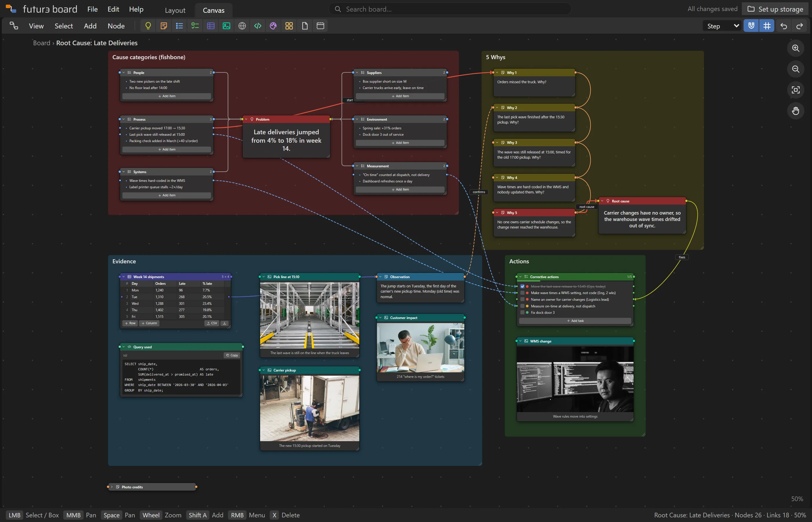Add a document page node from toolbar

(305, 26)
